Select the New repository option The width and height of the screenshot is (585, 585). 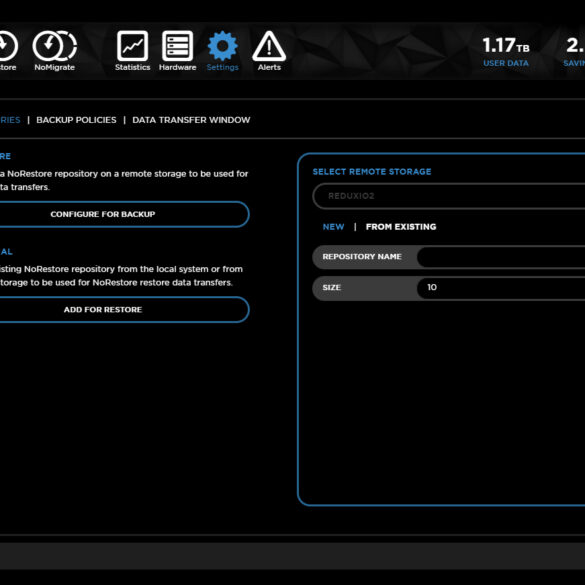[333, 227]
